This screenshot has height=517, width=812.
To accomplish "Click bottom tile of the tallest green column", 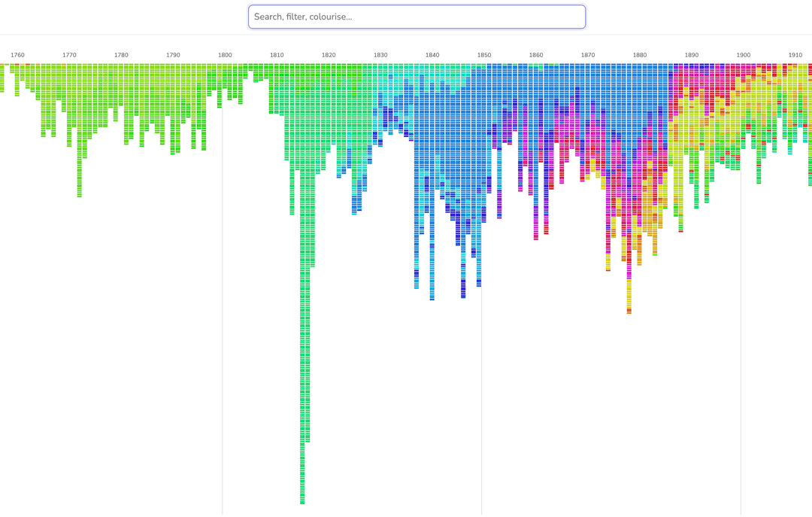I will coord(302,502).
